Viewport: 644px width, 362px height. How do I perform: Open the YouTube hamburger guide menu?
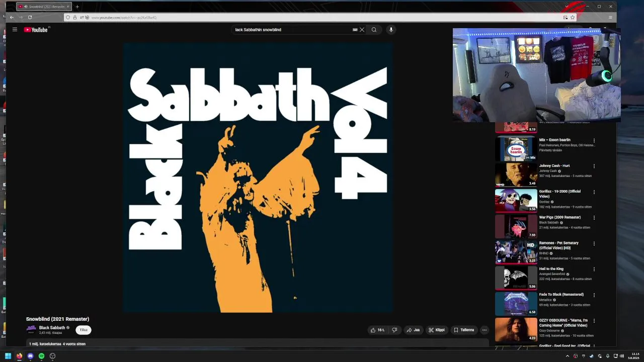pos(15,30)
